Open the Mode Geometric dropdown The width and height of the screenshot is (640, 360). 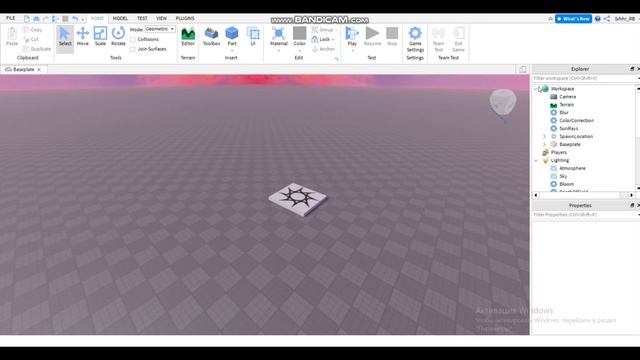(x=160, y=29)
